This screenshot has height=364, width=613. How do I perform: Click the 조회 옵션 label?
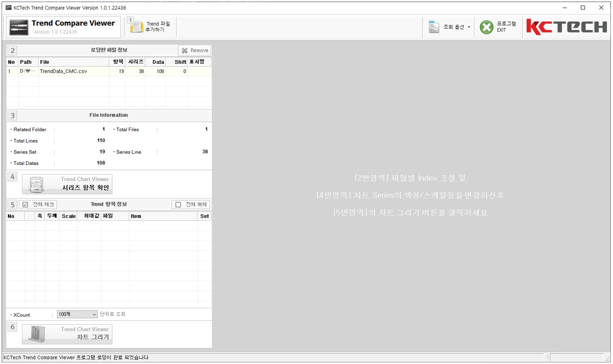(x=454, y=27)
